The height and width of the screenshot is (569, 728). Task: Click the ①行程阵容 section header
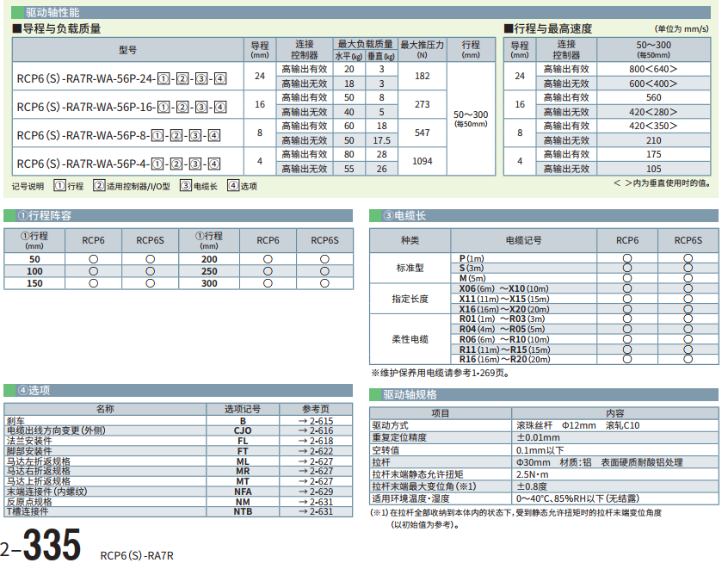(178, 215)
